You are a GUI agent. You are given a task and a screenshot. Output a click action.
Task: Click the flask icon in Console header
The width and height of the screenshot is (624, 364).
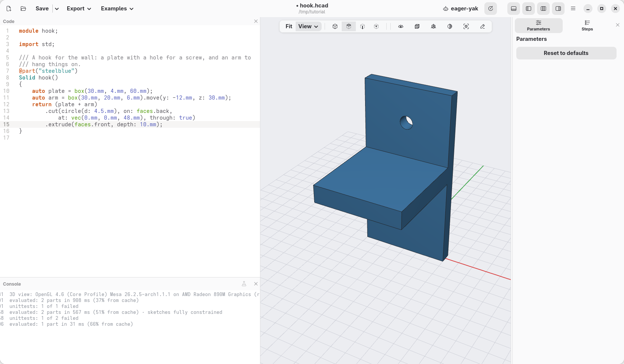244,284
